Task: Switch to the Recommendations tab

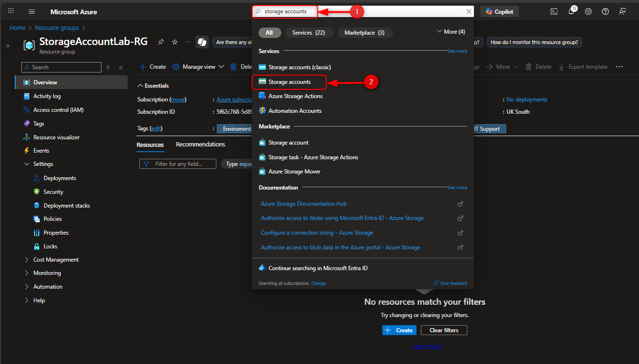Action: pyautogui.click(x=200, y=144)
